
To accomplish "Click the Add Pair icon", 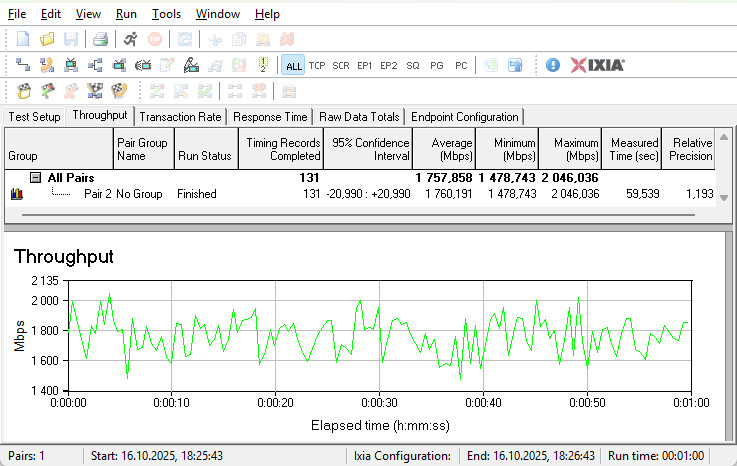I will click(23, 65).
